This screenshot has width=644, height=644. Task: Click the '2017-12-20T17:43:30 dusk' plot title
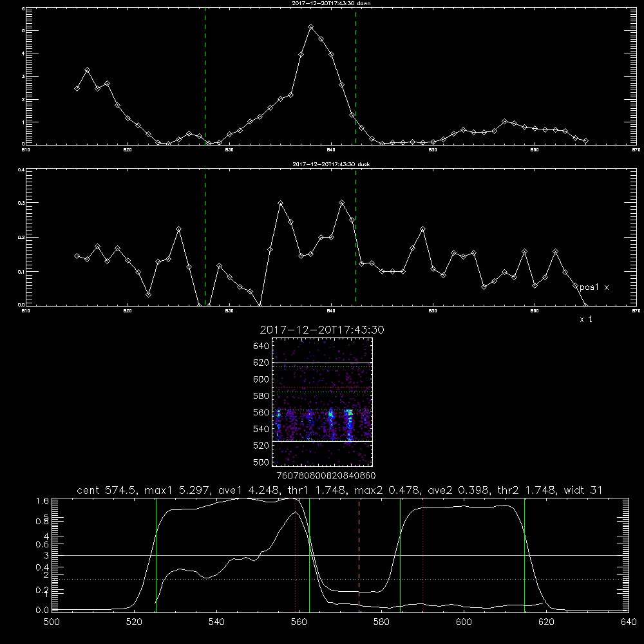pos(331,164)
